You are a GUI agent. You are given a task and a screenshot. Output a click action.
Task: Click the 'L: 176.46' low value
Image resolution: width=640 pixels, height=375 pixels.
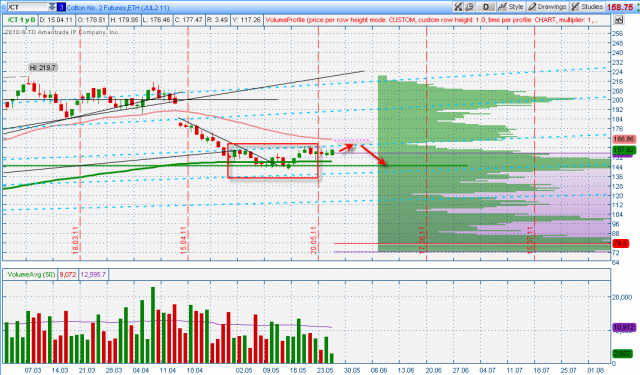pos(157,20)
